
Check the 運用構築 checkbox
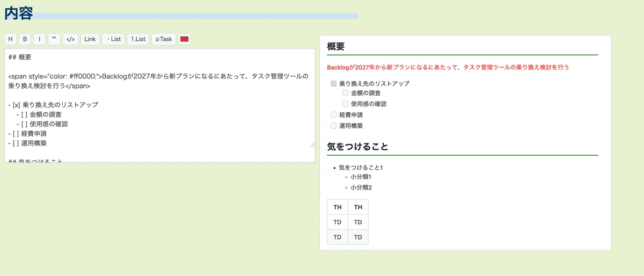coord(334,126)
